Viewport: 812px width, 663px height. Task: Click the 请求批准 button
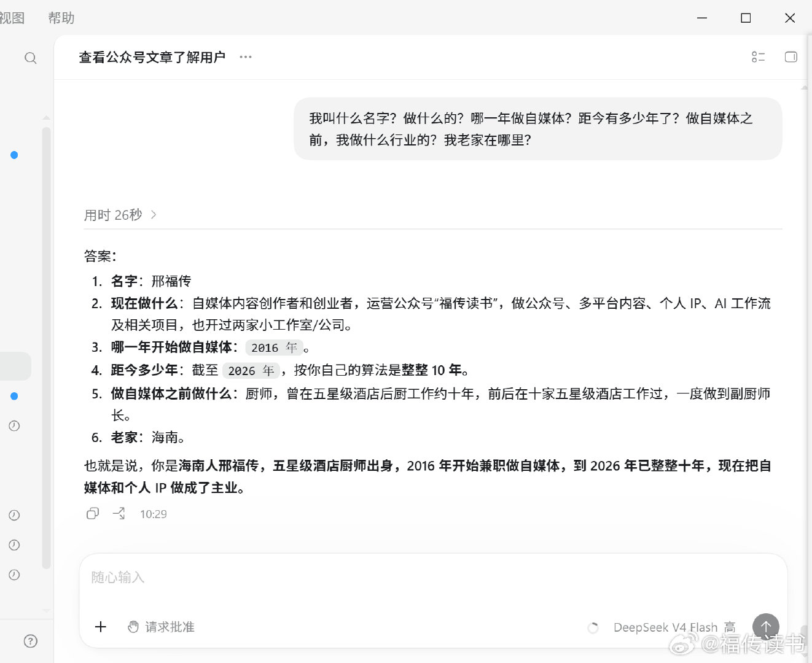[x=161, y=627]
